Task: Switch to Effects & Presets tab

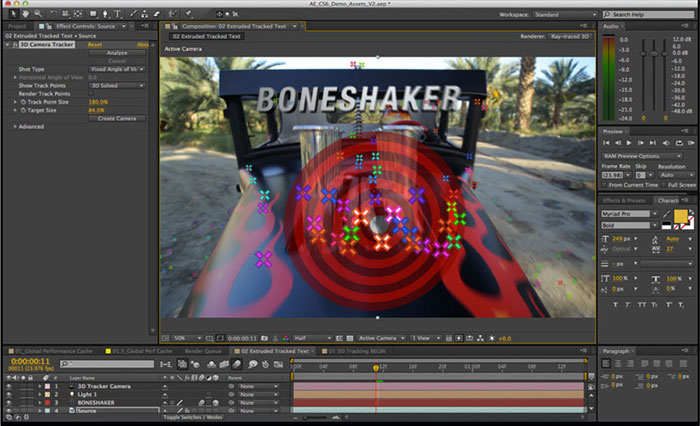Action: (x=624, y=200)
